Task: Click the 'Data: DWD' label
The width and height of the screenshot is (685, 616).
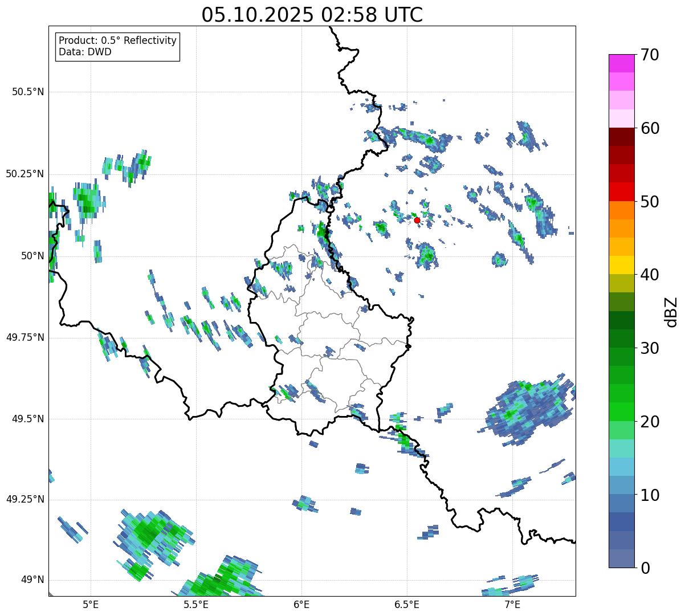Action: tap(85, 52)
